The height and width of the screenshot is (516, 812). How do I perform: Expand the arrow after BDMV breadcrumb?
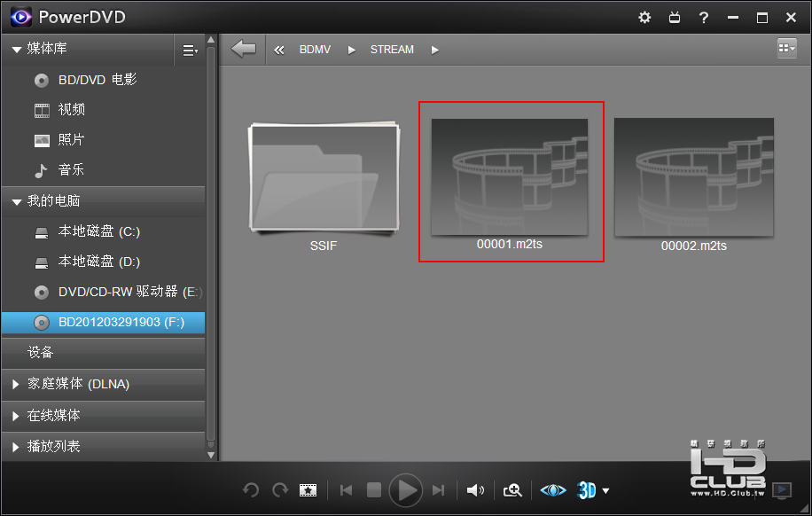pyautogui.click(x=352, y=50)
